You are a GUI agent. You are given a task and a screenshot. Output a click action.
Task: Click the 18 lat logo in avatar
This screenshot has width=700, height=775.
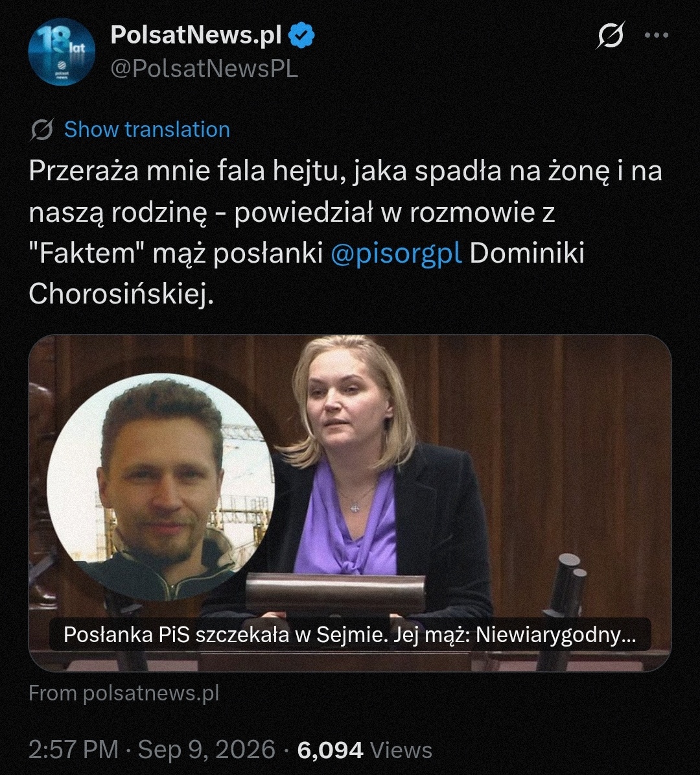(x=62, y=43)
